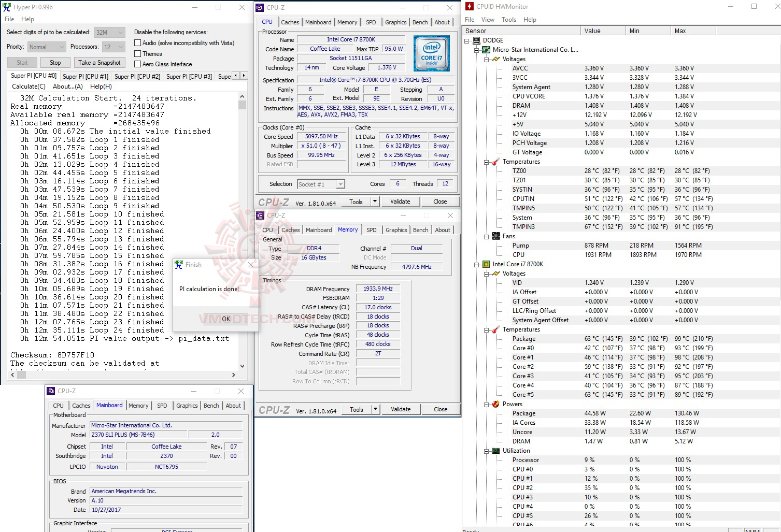Viewport: 781px width, 532px height.
Task: Enable the Audio service disabling checkbox
Action: [137, 42]
